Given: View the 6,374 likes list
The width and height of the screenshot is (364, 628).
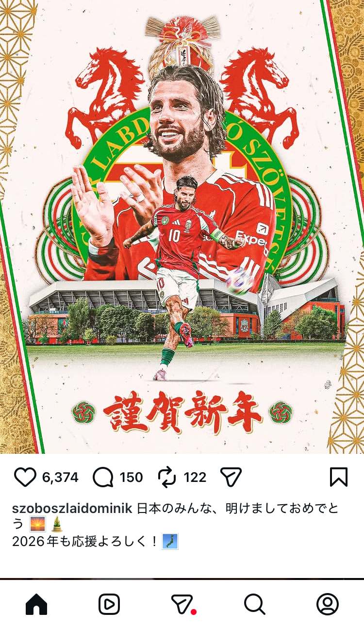Looking at the screenshot, I should (x=60, y=478).
